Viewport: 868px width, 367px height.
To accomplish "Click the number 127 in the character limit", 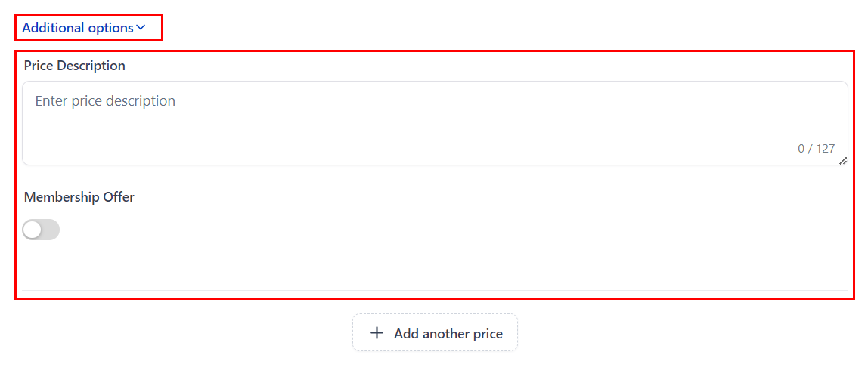I will 825,149.
